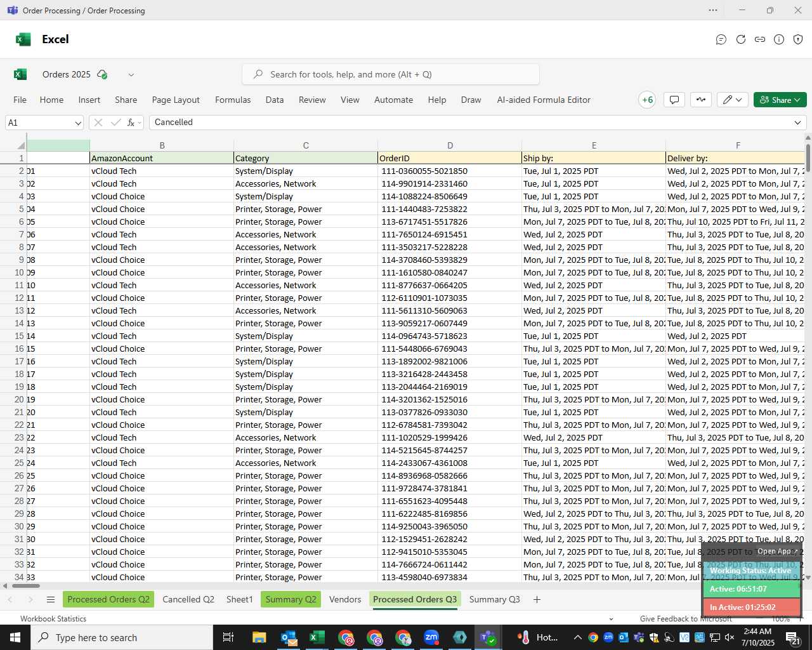The width and height of the screenshot is (812, 650).
Task: Click the cancel X icon in formula bar
Action: click(98, 123)
